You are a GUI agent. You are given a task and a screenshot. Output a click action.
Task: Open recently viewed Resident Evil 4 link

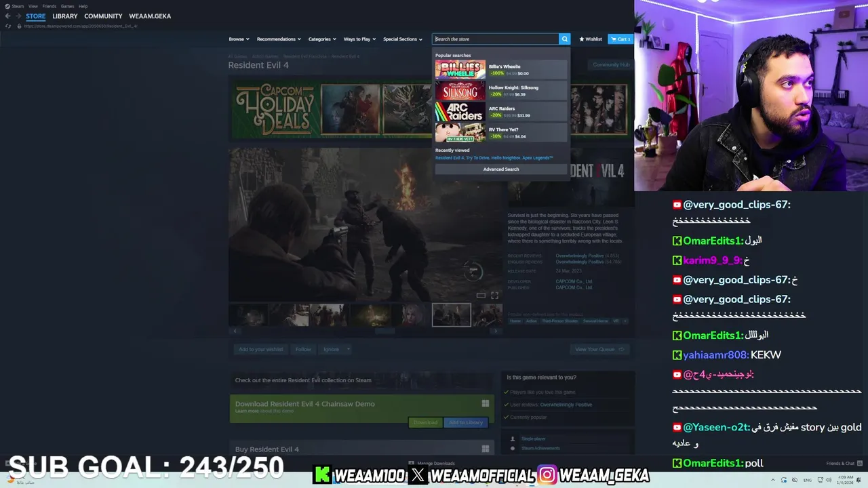coord(450,158)
